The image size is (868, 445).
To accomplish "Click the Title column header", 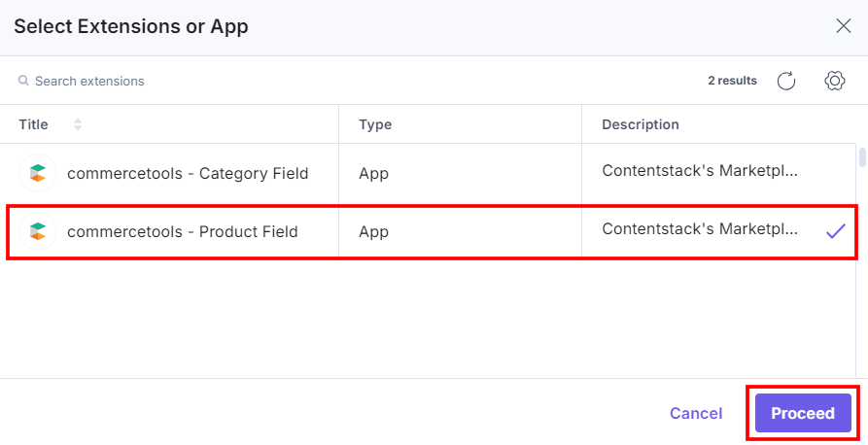I will (33, 124).
